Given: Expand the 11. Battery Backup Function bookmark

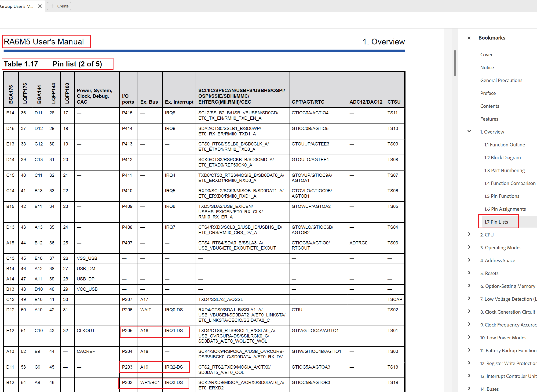Looking at the screenshot, I should pos(469,350).
